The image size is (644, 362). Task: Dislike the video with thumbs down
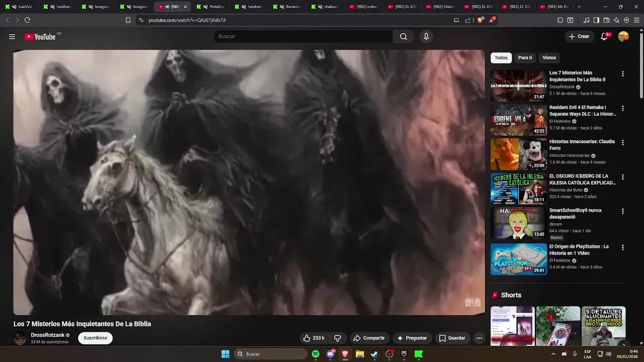point(338,338)
